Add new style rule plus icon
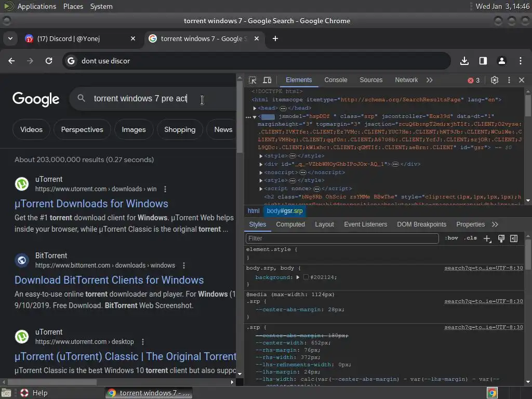This screenshot has height=399, width=532. 487,238
